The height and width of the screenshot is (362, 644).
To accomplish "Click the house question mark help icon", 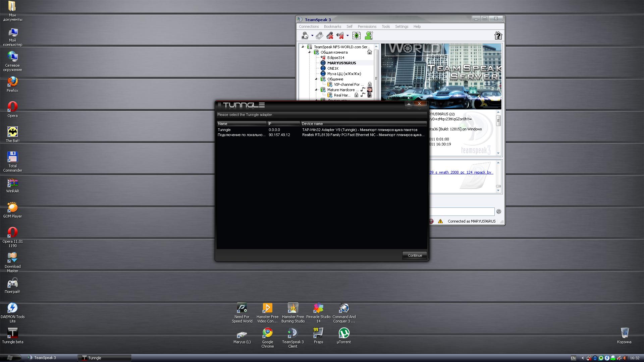I will 498,36.
